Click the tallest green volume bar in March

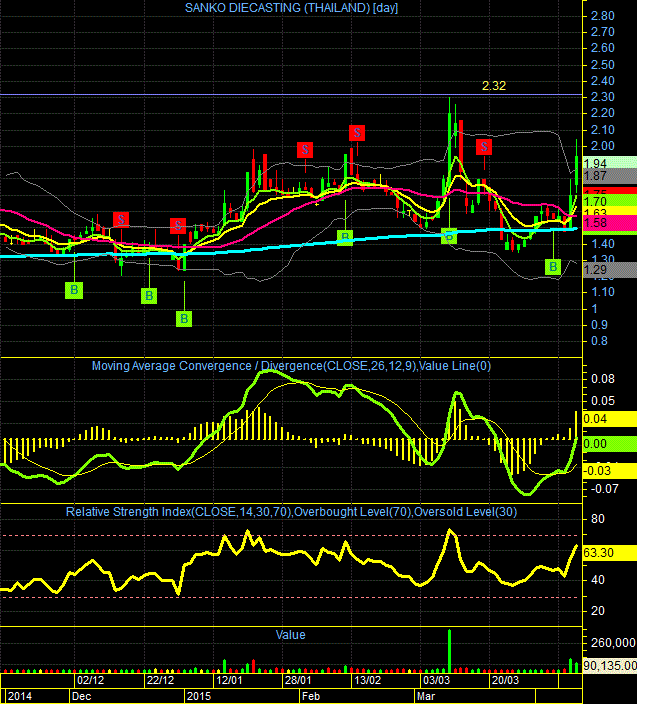tap(449, 651)
